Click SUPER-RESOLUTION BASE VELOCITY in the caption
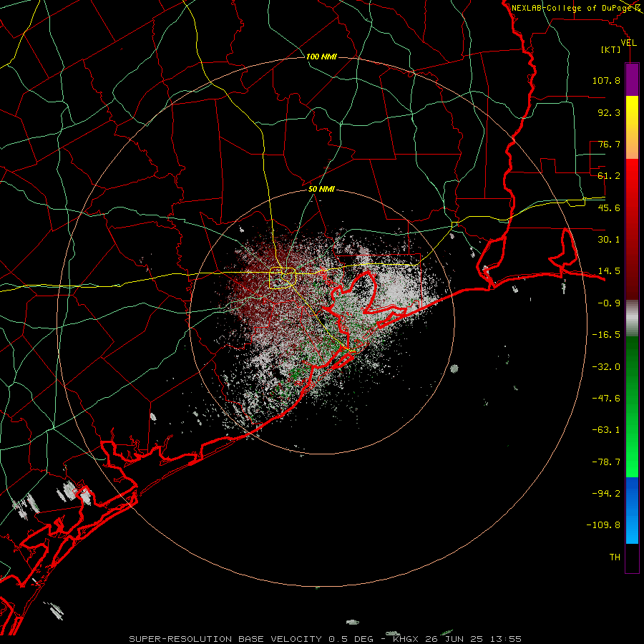The height and width of the screenshot is (644, 644). [x=225, y=639]
